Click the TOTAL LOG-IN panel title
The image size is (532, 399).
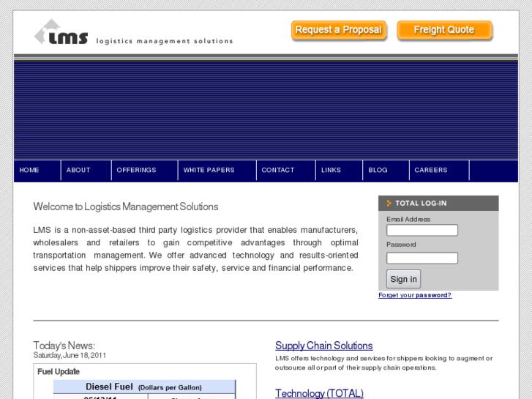click(x=421, y=204)
